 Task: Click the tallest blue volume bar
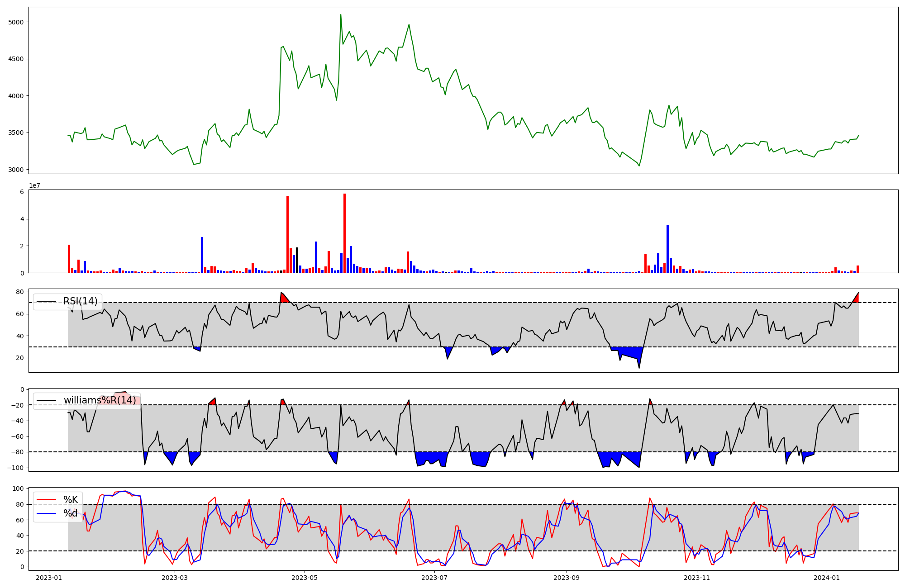pyautogui.click(x=667, y=249)
